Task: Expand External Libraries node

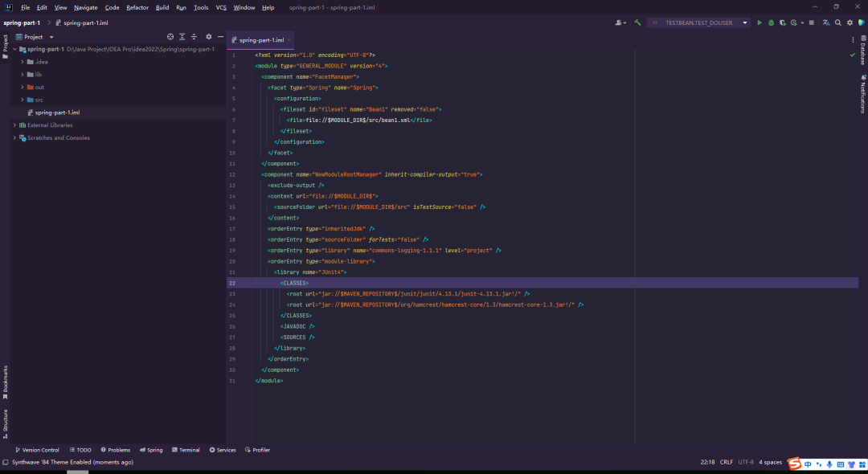Action: (x=15, y=125)
